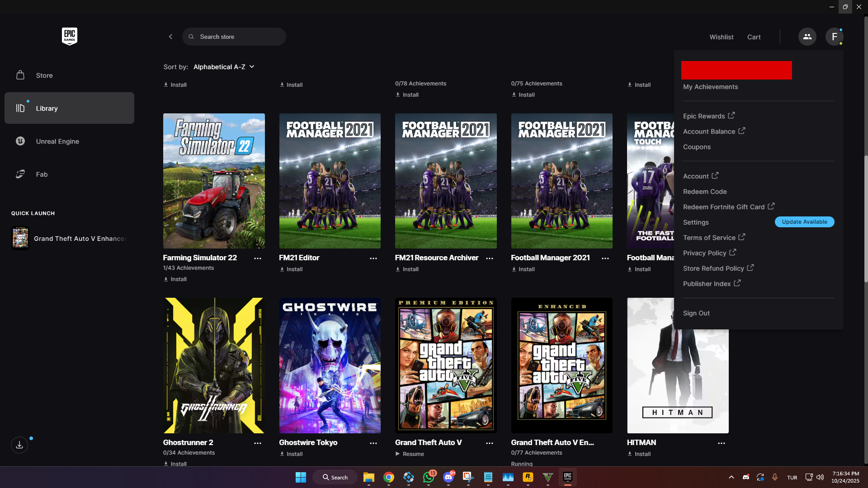Open Unreal Engine from sidebar
868x488 pixels.
click(x=57, y=141)
